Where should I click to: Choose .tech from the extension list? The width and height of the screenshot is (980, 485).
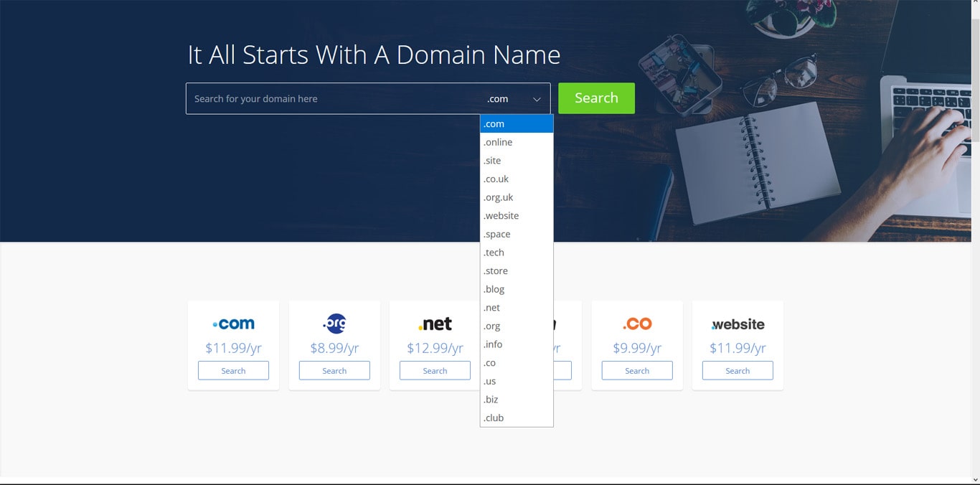point(517,253)
